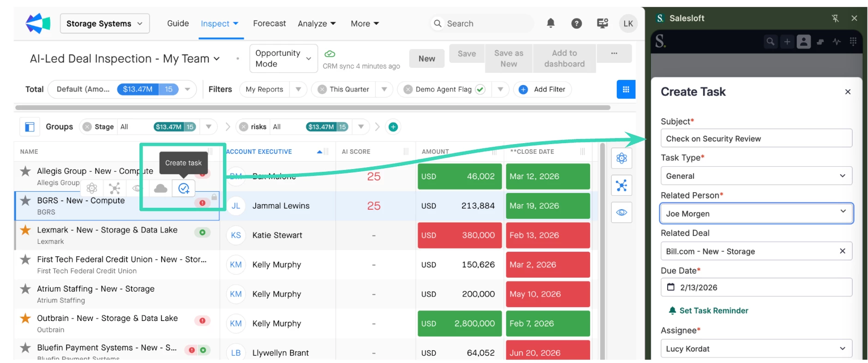Click the red 380,000 amount cell
Image resolution: width=868 pixels, height=363 pixels.
459,235
